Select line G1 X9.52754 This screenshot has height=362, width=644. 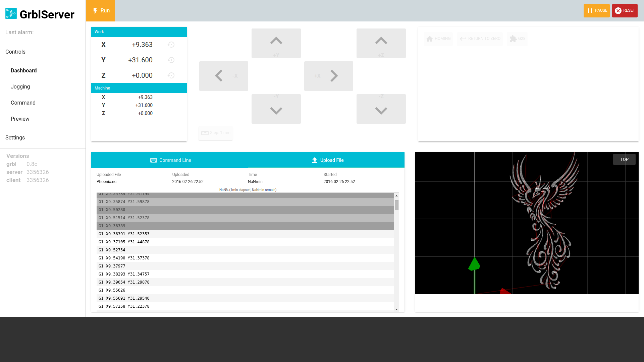tap(245, 250)
